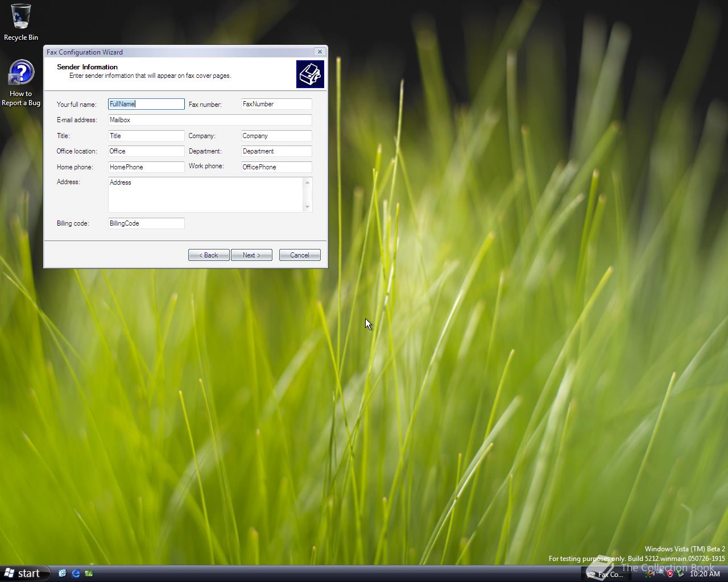Viewport: 728px width, 582px height.
Task: Click into the E-mail address field
Action: [210, 120]
